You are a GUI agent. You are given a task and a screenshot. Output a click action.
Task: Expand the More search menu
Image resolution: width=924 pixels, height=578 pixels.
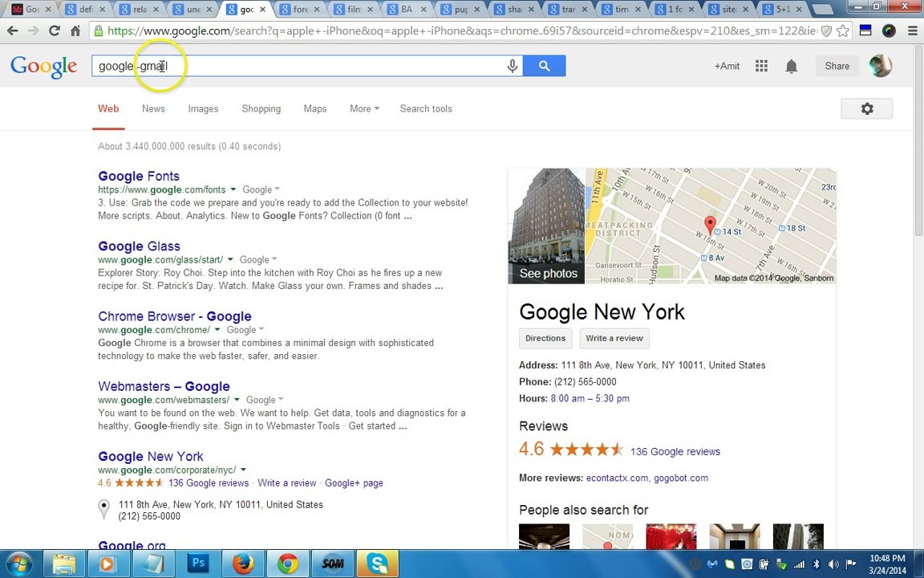pyautogui.click(x=364, y=108)
